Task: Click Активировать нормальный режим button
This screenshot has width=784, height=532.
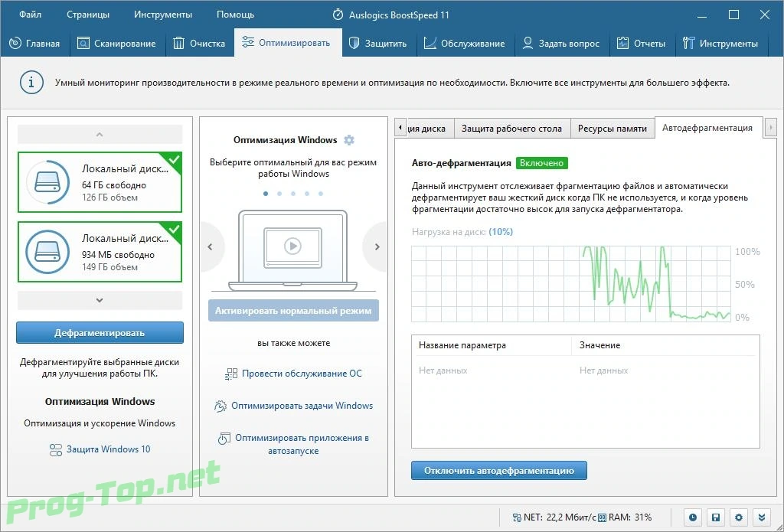Action: coord(293,311)
